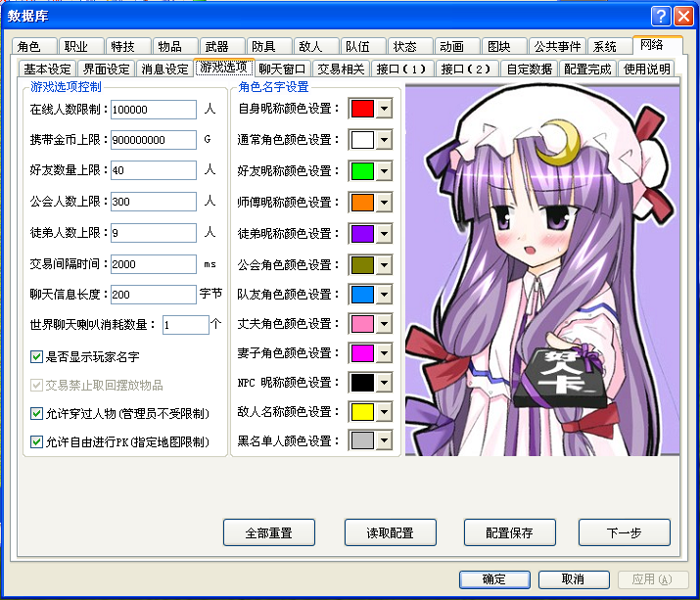Click the green 好友昵称 color swatch
The height and width of the screenshot is (600, 700).
pos(362,171)
